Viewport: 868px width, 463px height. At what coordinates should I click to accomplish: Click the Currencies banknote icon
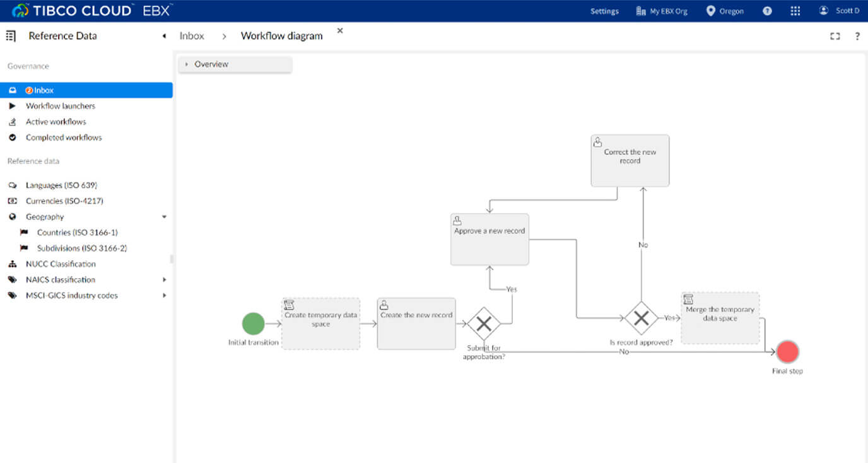click(x=13, y=201)
